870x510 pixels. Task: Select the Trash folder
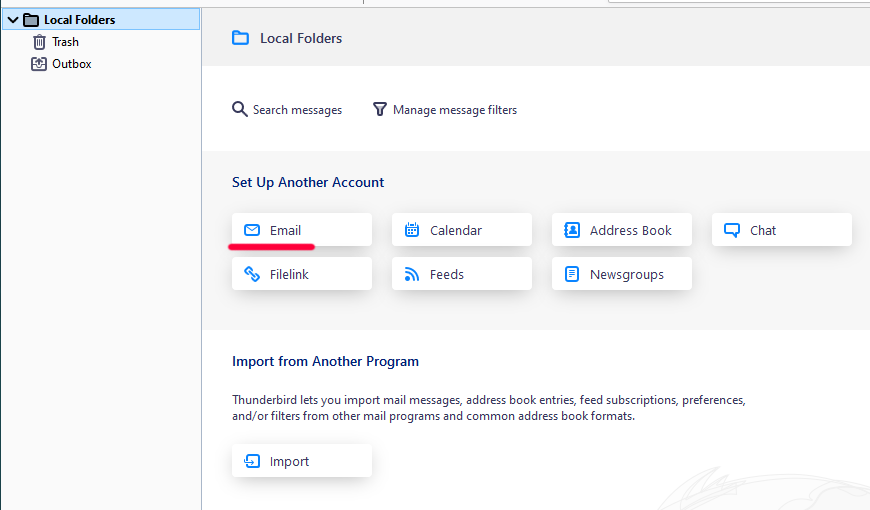(x=65, y=42)
